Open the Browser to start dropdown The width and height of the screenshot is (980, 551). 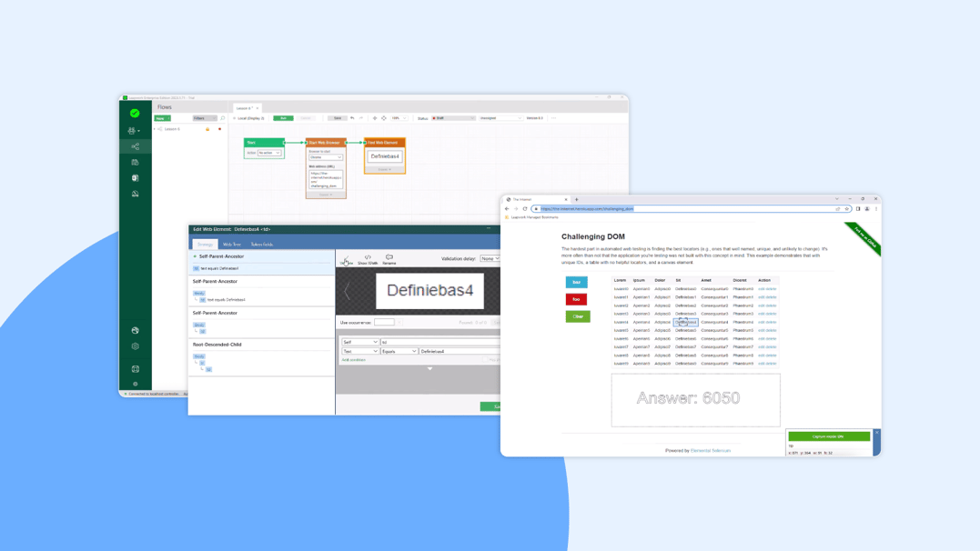click(326, 157)
